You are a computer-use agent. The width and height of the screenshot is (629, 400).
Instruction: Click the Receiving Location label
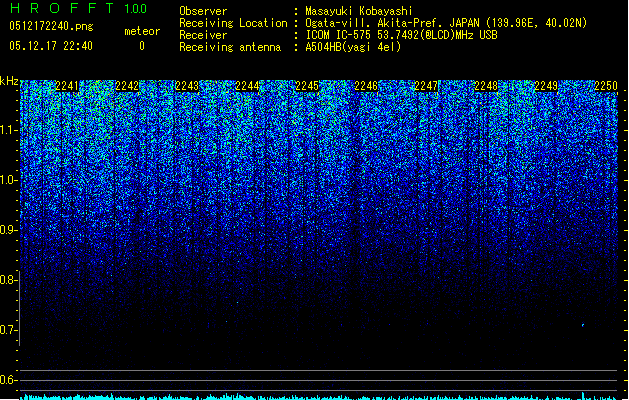tap(233, 23)
